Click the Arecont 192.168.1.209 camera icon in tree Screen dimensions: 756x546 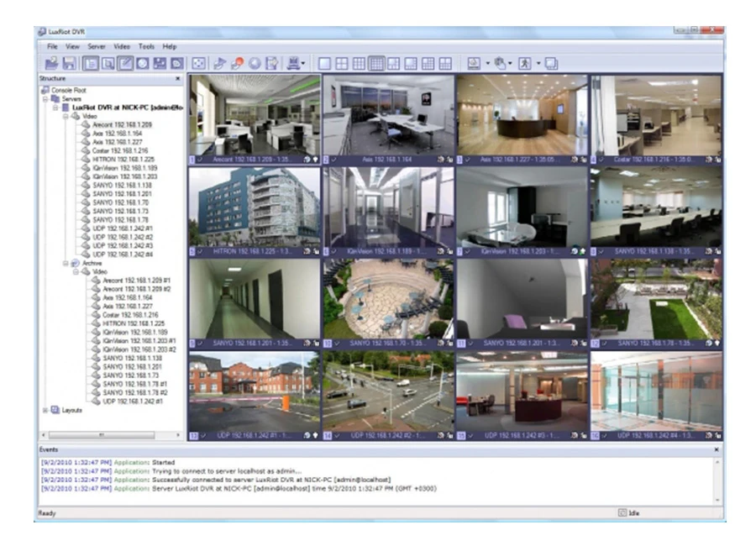click(86, 125)
